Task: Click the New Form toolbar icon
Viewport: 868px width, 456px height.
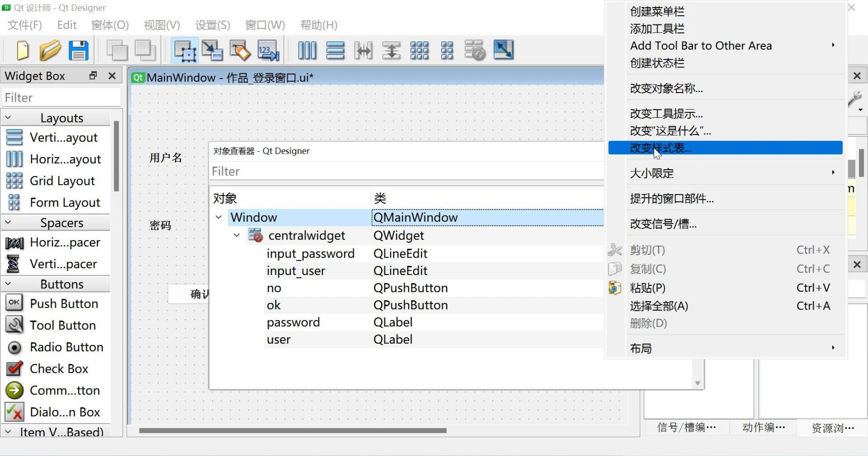Action: 22,50
